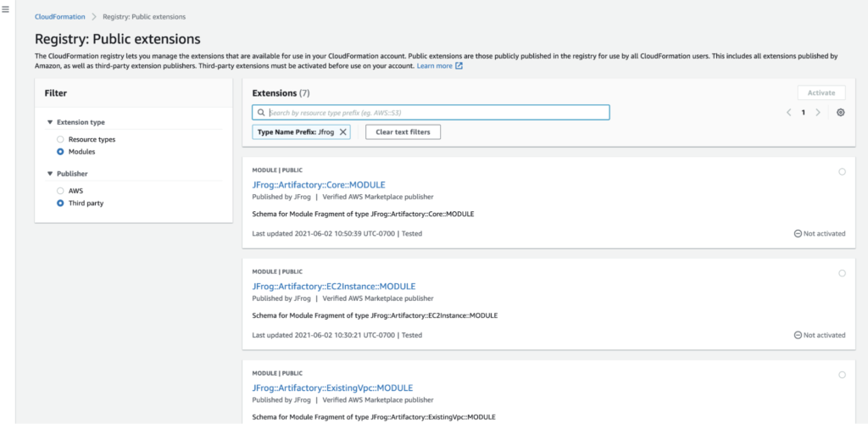Screen dimensions: 868x424
Task: Click the Learn more external link icon
Action: coord(459,66)
